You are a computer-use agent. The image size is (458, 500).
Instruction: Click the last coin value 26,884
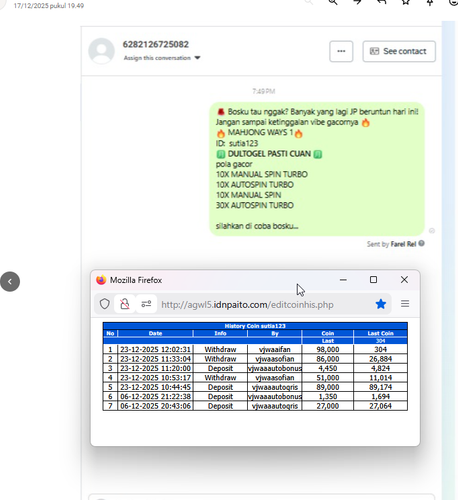(x=380, y=359)
